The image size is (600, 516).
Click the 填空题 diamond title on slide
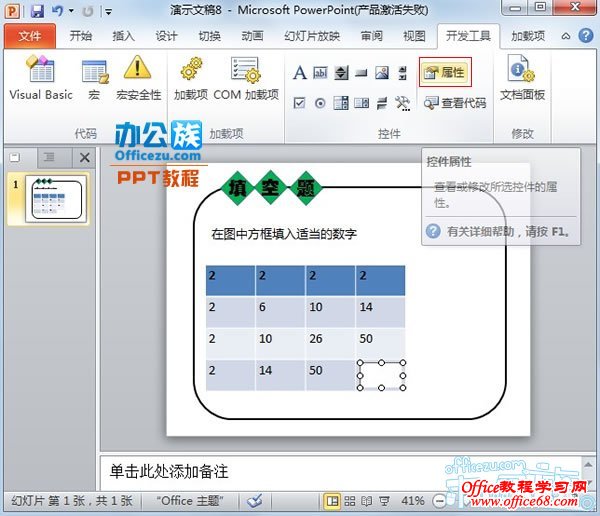[271, 188]
